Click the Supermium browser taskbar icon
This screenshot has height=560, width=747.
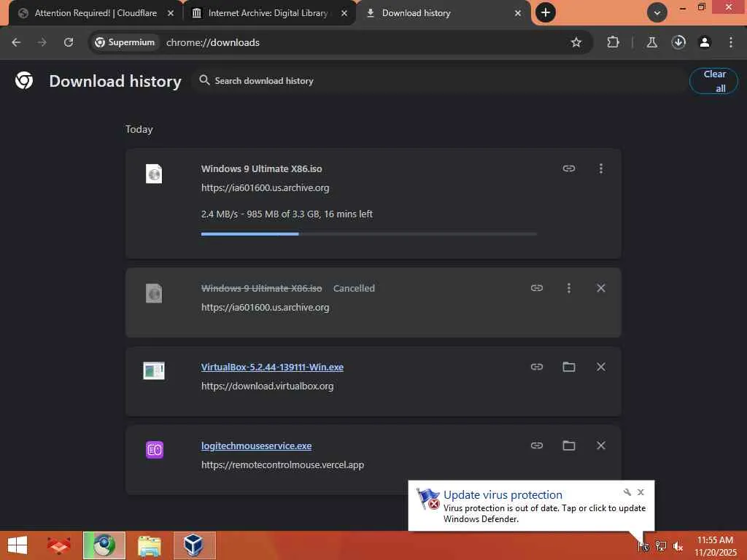(104, 545)
